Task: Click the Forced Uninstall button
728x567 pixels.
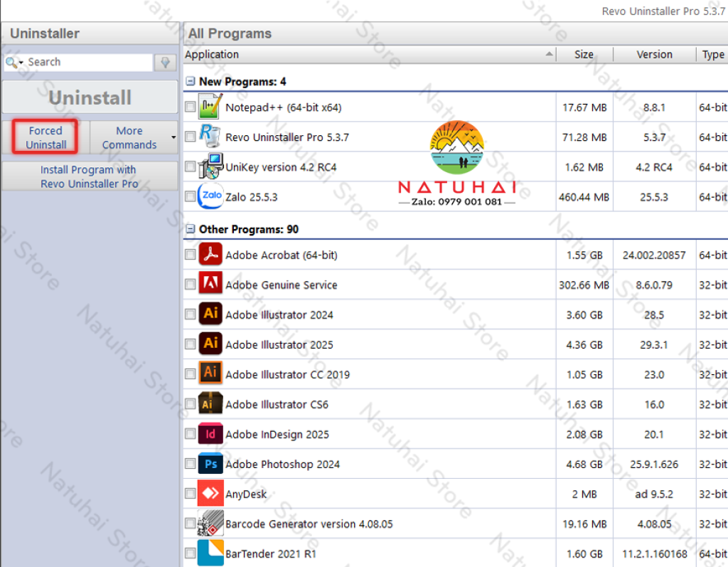Action: [x=45, y=137]
